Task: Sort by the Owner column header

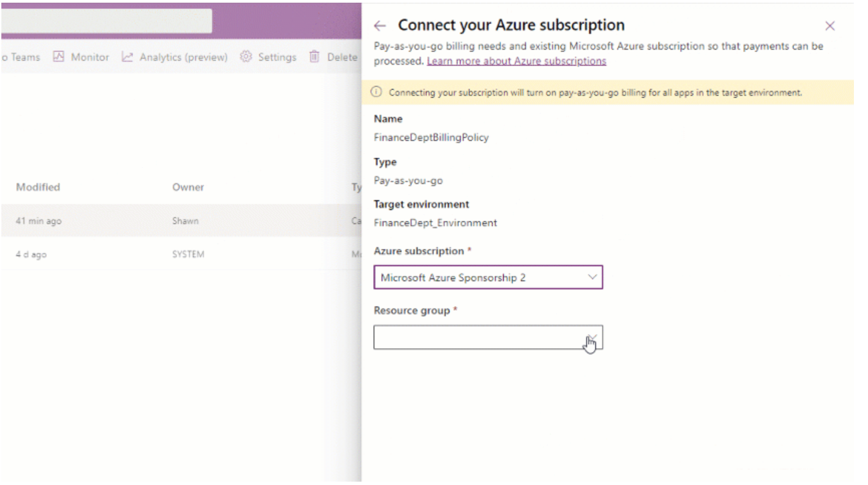Action: pos(188,187)
